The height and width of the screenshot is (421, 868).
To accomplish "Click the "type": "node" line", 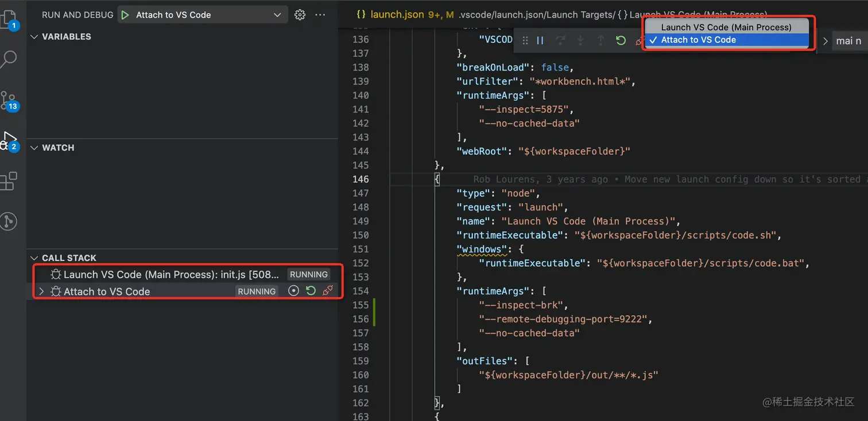I will (498, 193).
